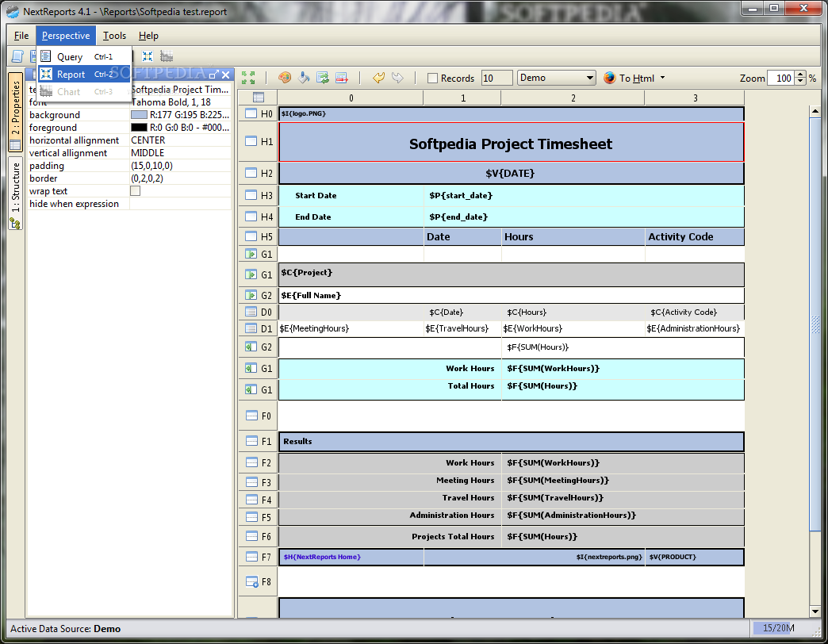Select the $C{Project} cell

coord(512,274)
